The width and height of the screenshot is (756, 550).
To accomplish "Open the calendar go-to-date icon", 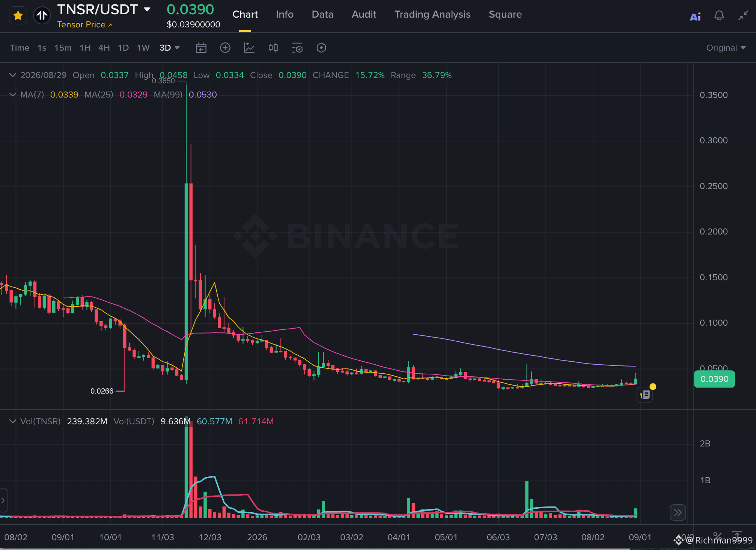I will (x=201, y=48).
